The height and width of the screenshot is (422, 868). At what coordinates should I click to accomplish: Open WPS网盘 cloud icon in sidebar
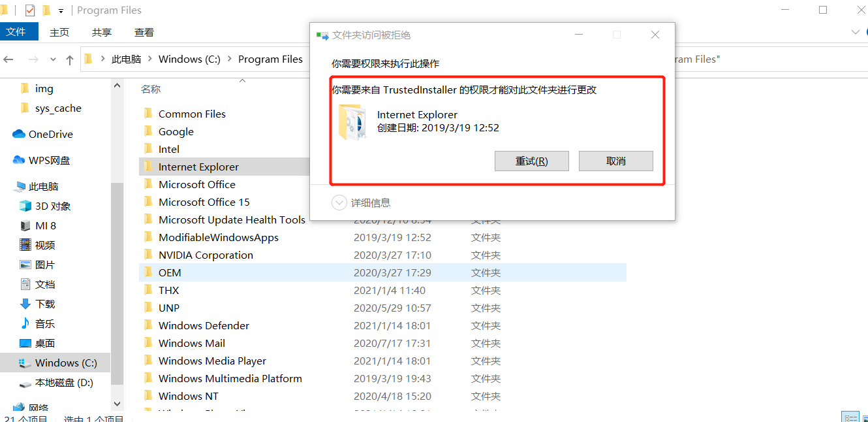(x=19, y=160)
